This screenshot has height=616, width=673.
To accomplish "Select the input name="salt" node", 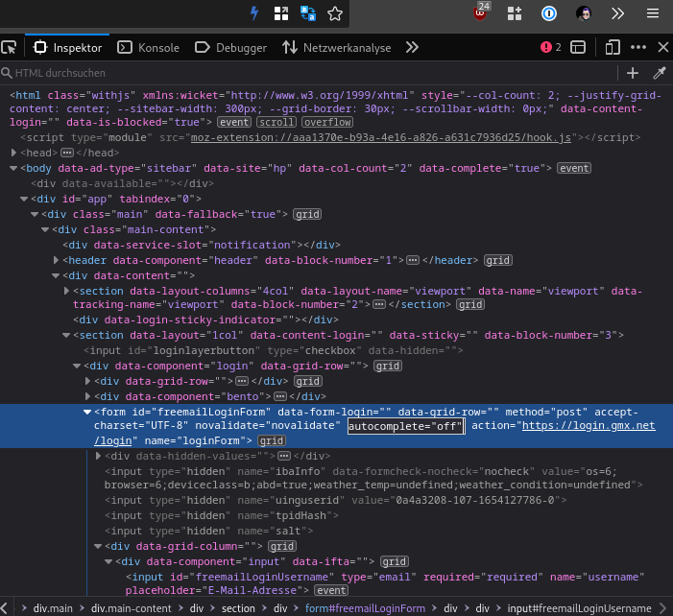I will point(211,531).
